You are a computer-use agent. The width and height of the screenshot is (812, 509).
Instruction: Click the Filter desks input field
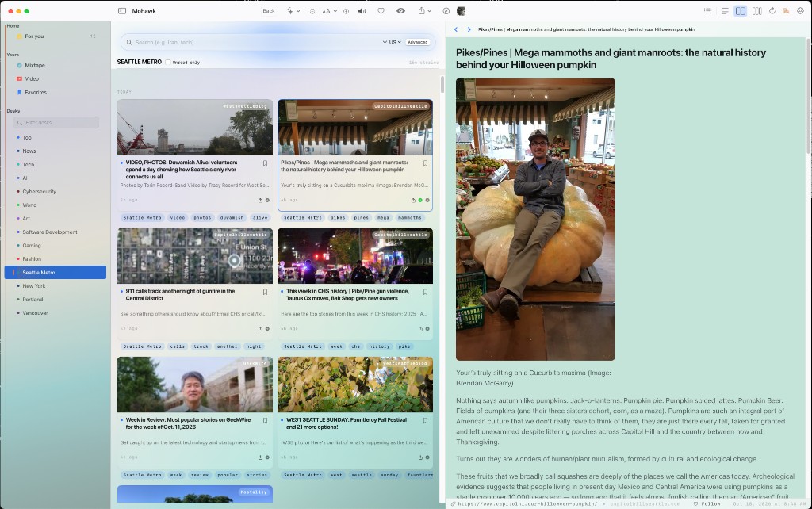tap(56, 123)
